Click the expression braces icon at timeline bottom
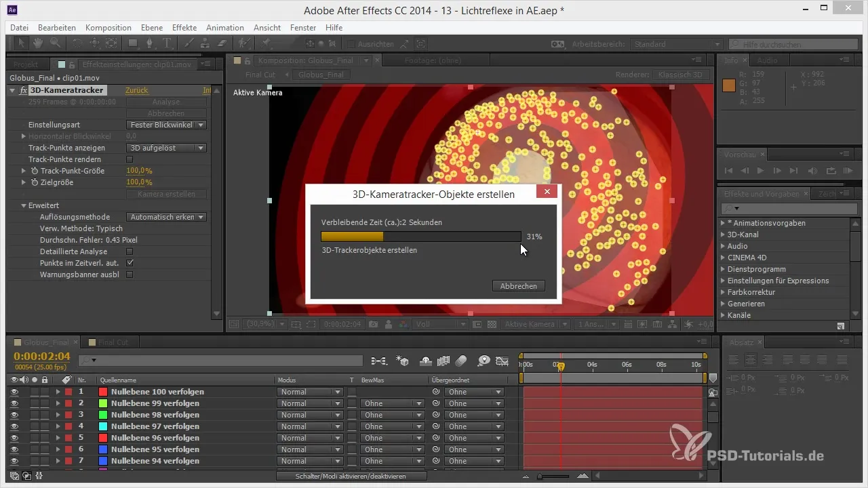 pos(39,476)
